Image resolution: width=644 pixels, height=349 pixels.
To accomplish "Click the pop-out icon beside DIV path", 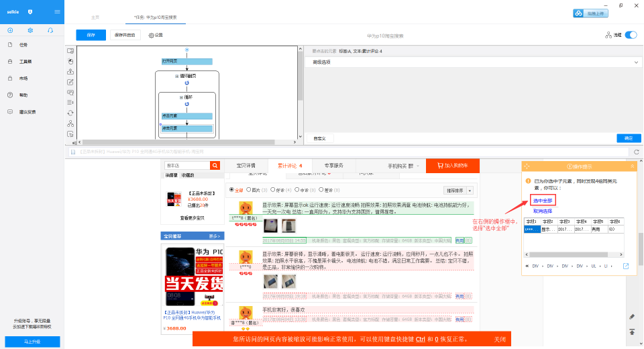I will click(626, 266).
